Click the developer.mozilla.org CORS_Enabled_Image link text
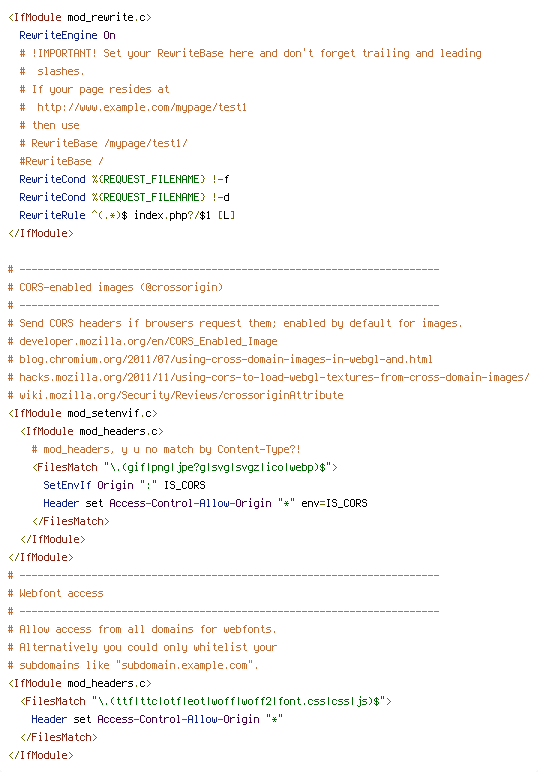Image resolution: width=538 pixels, height=772 pixels. tap(148, 341)
